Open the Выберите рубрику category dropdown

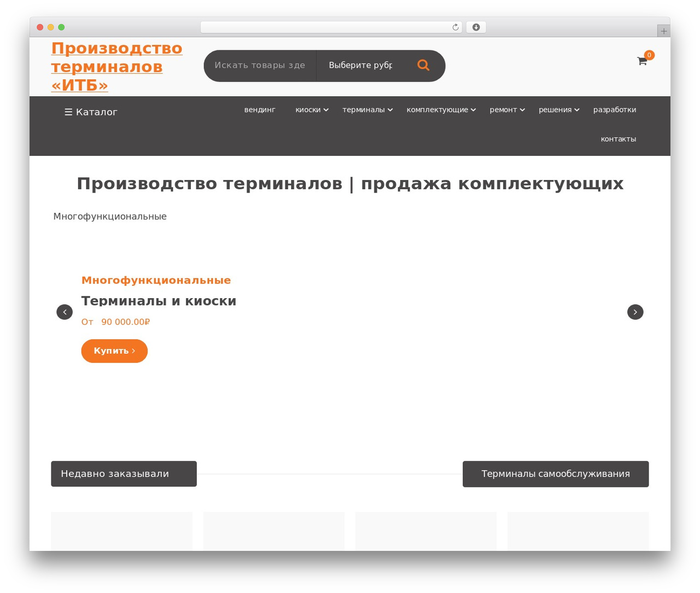360,65
